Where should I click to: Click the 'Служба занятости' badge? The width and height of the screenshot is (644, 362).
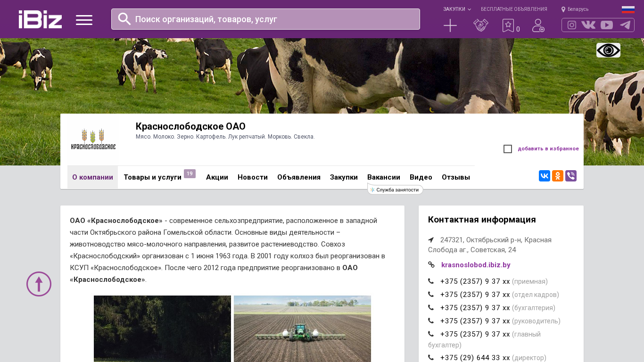[x=395, y=189]
